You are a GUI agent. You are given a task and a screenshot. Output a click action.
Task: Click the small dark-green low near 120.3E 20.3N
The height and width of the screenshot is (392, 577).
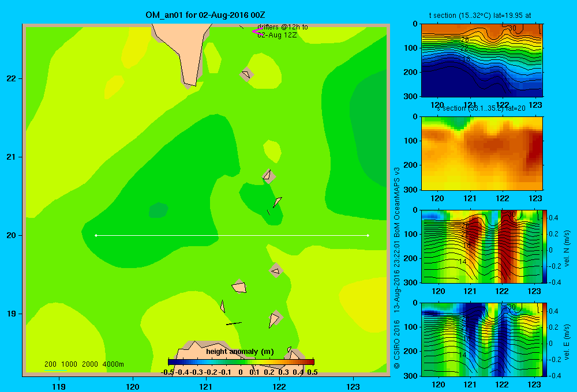(158, 210)
